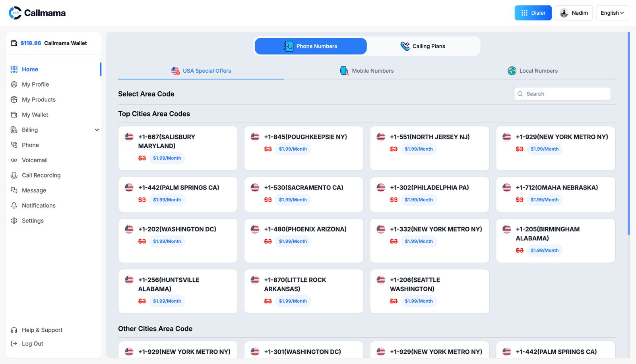Screen dimensions: 636x364
Task: Click the My Profile user icon
Action: 14,84
